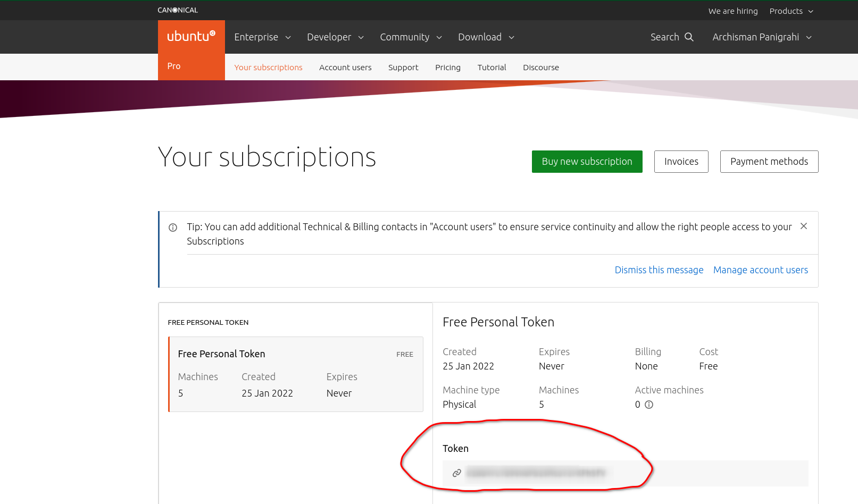Viewport: 858px width, 504px height.
Task: Click the link icon beside the token
Action: pos(456,473)
